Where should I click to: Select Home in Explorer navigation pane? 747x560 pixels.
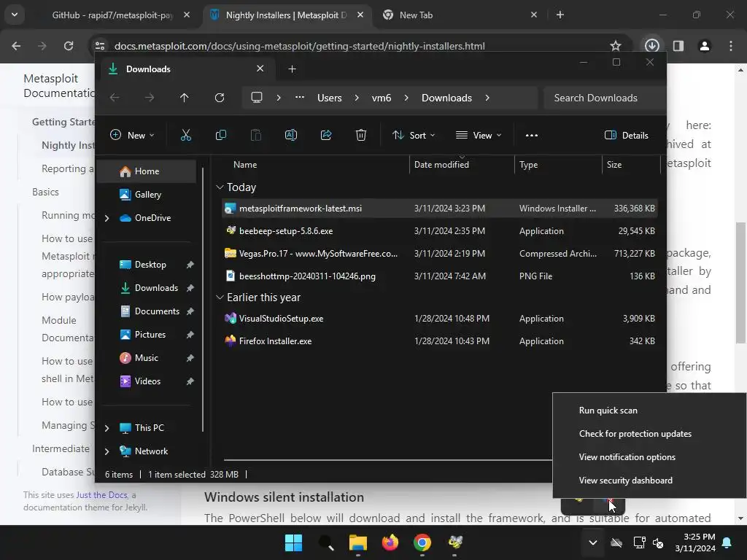coord(146,171)
